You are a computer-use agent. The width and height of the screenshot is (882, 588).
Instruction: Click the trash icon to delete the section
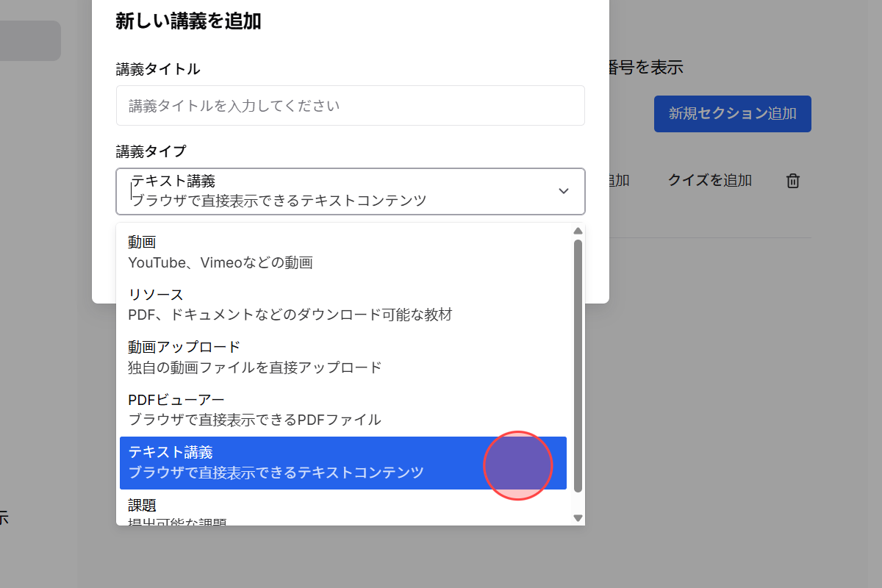(792, 180)
